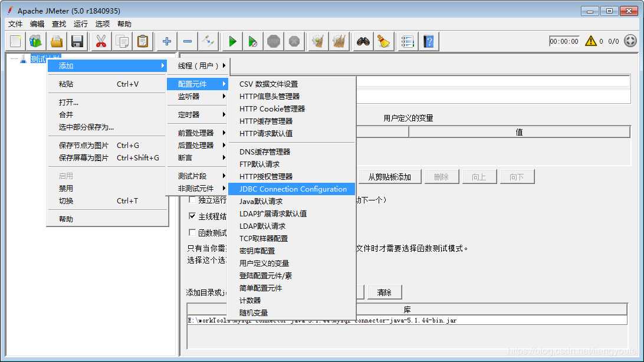The image size is (644, 362).
Task: Choose 随机变量 menu entry
Action: pos(291,312)
